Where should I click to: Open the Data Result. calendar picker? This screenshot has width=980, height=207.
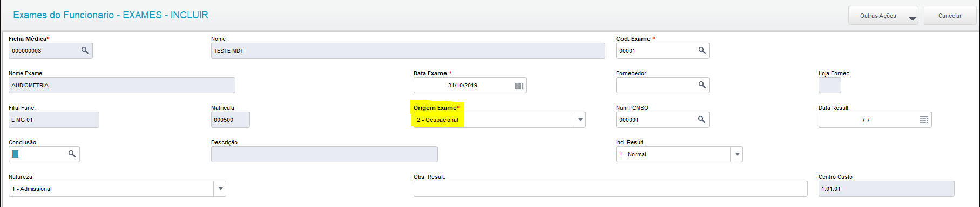924,120
